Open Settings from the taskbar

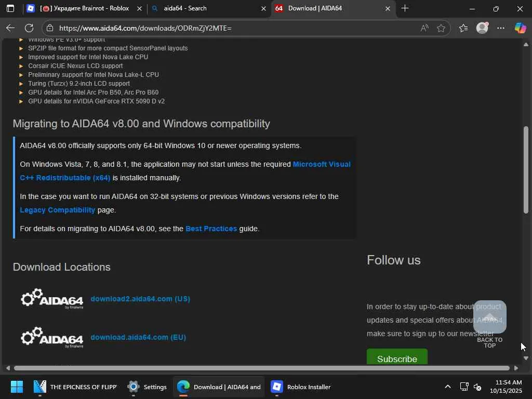147,387
